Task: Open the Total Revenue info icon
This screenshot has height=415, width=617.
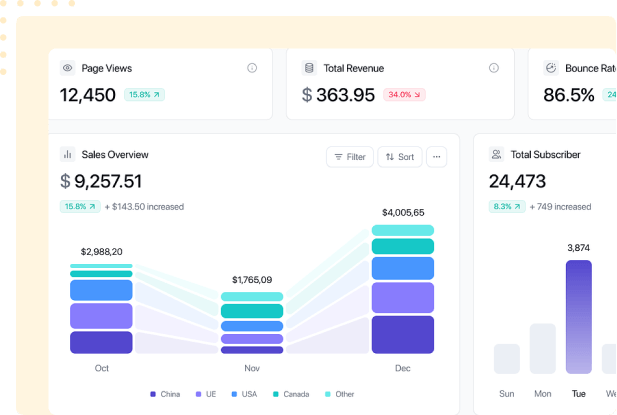Action: [493, 68]
